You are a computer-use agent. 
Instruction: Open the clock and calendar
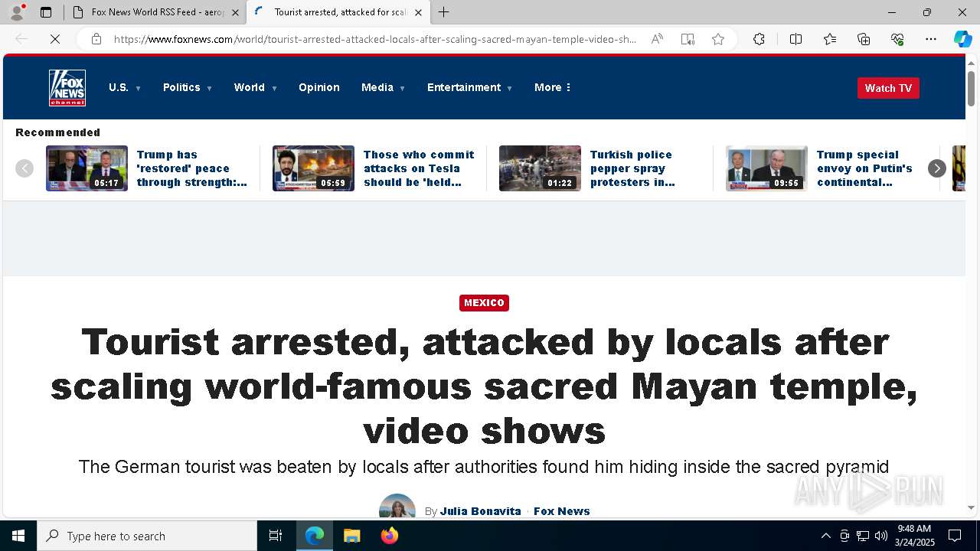914,536
